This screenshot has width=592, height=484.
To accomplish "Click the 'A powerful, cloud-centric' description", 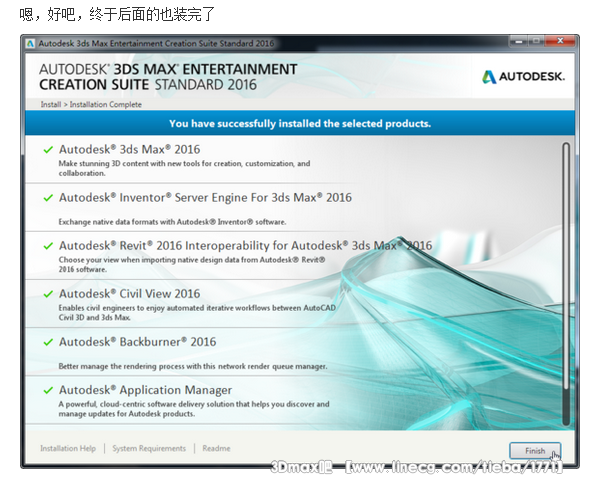I will 194,409.
